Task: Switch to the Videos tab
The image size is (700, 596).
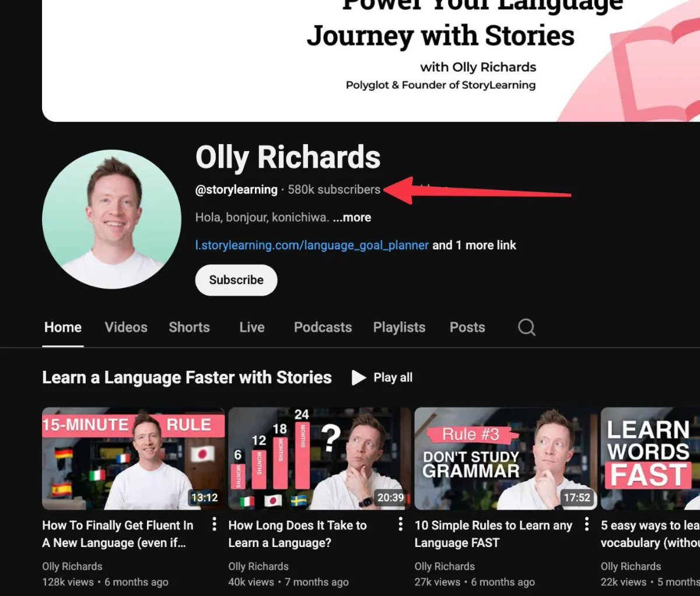Action: [126, 327]
